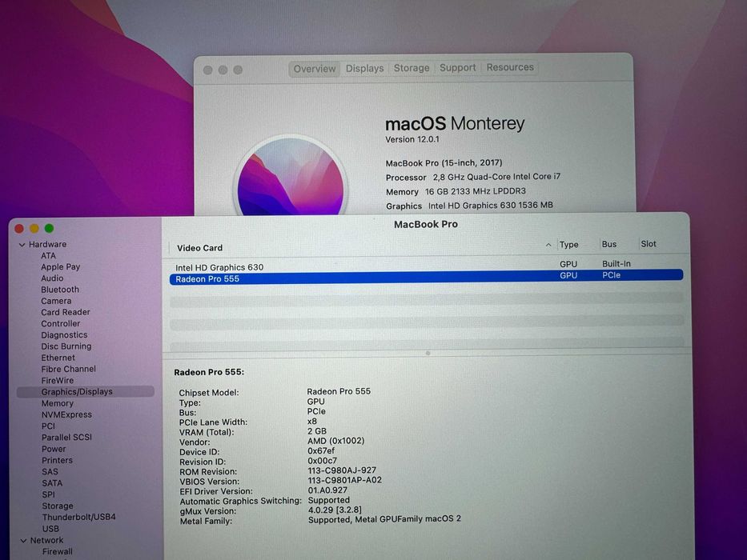This screenshot has height=560, width=747.
Task: Select Memory in the sidebar
Action: [x=58, y=403]
